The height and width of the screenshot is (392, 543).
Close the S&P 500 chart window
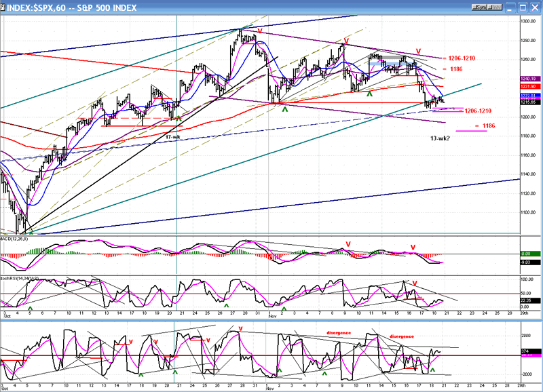pos(535,7)
